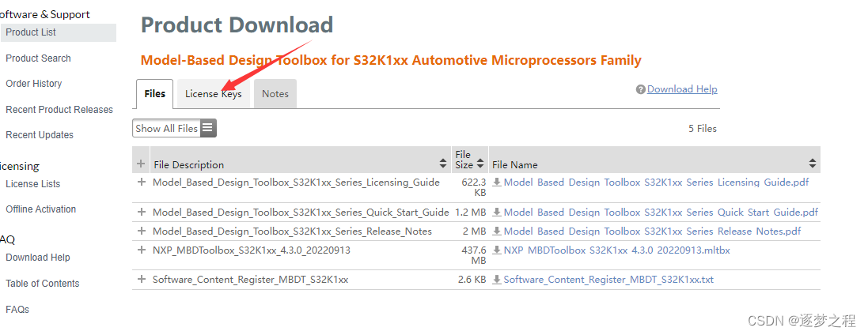This screenshot has height=335, width=868.
Task: Click download icon beside the .mltbx file
Action: point(497,250)
